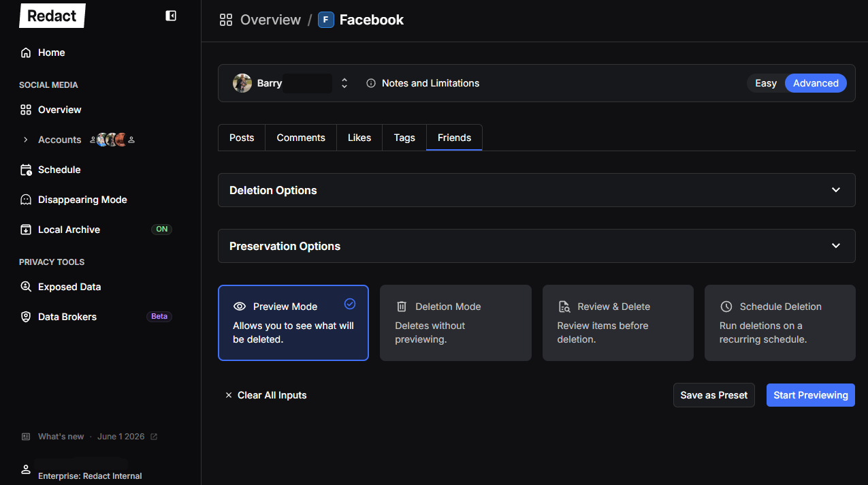This screenshot has height=485, width=868.
Task: Click the Facebook F icon in breadcrumb
Action: point(326,20)
